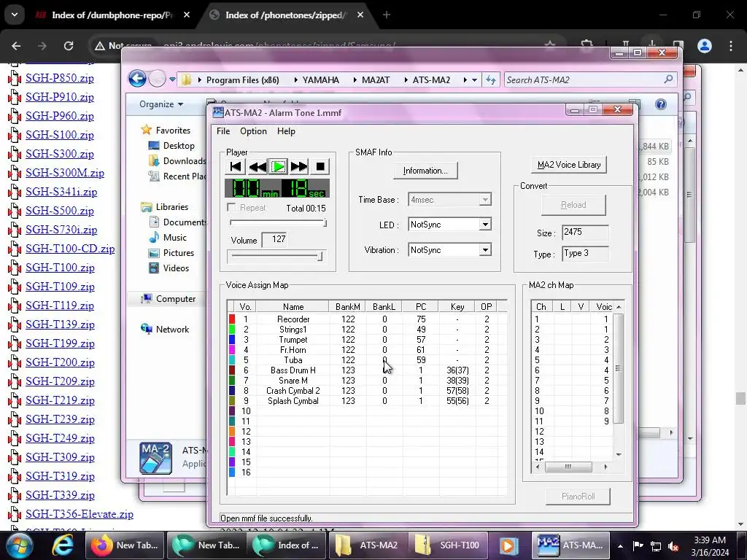The image size is (747, 560).
Task: Open the Option menu
Action: (x=253, y=131)
